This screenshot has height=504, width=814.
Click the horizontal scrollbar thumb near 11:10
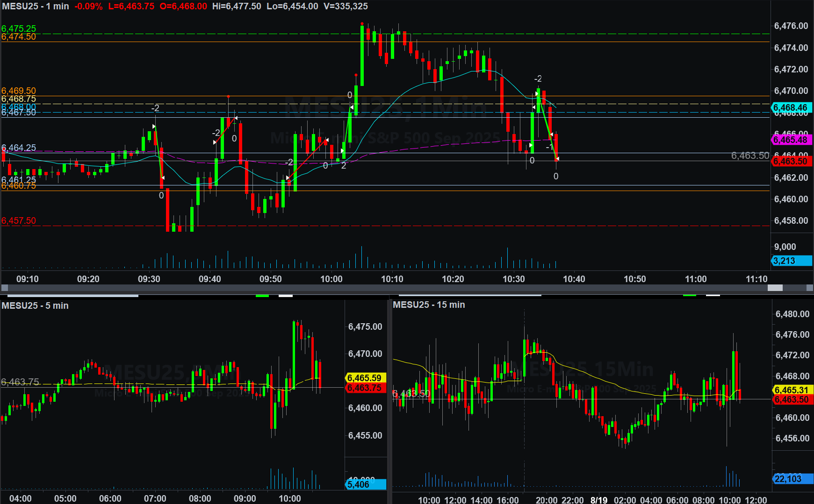click(775, 288)
